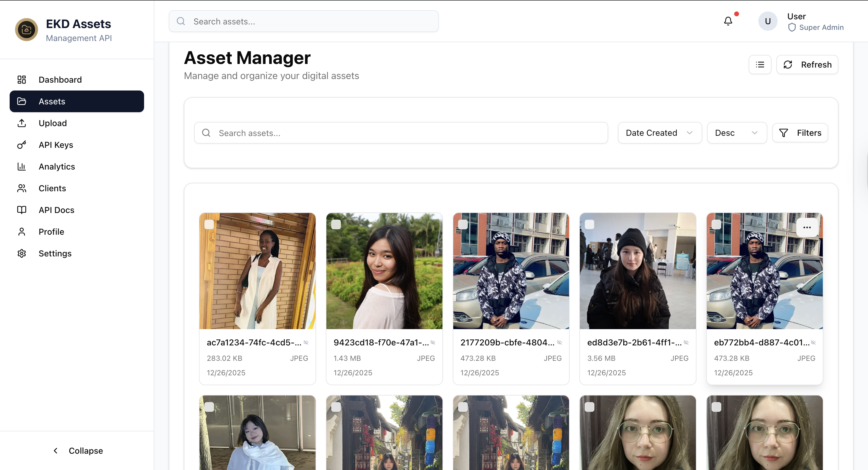The image size is (868, 470).
Task: Select checkbox on ed8d3e7b asset
Action: click(x=589, y=224)
